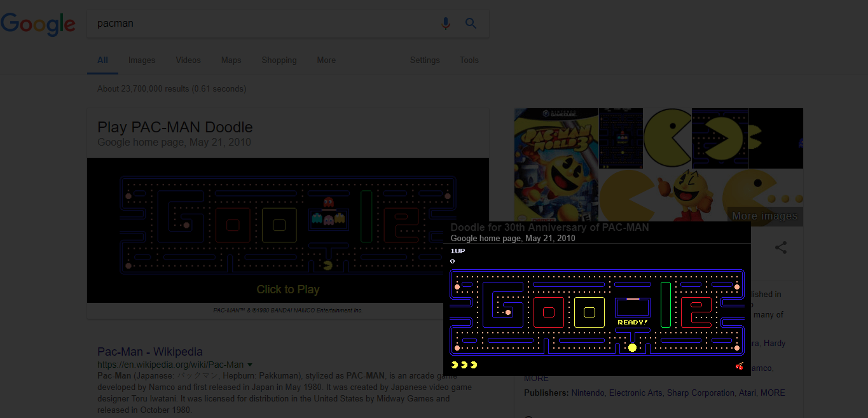Expand MORE publishers link

773,393
